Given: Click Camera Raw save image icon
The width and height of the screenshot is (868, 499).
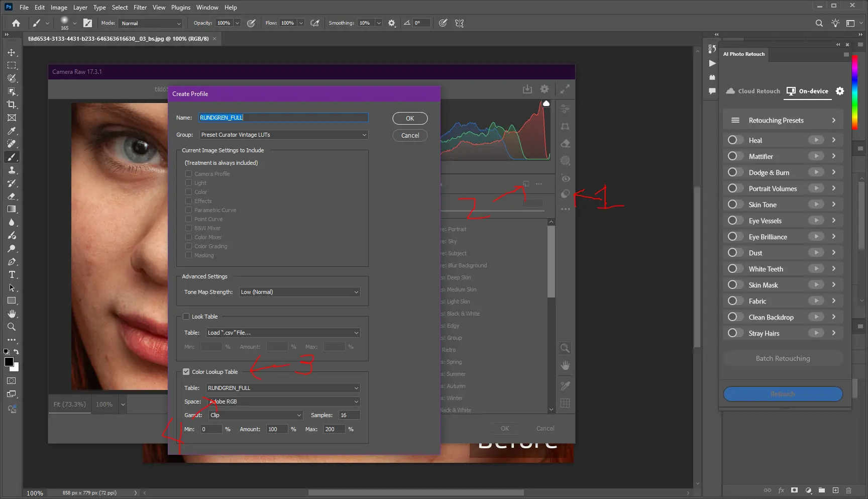Looking at the screenshot, I should (527, 89).
